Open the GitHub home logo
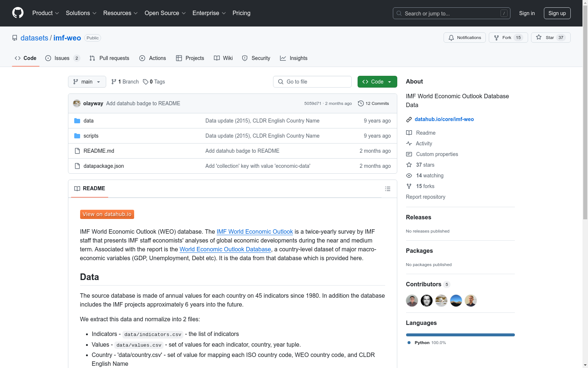Screen dimensions: 588x368 [18, 13]
